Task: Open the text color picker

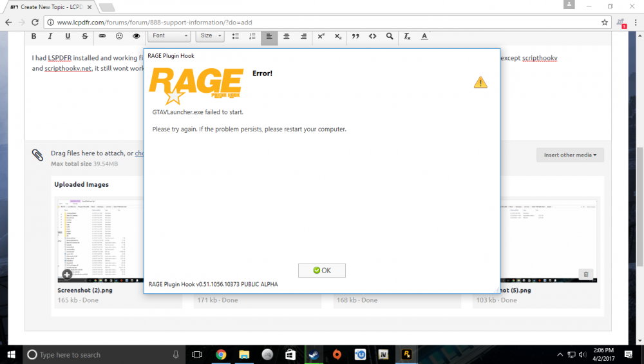Action: coord(424,36)
